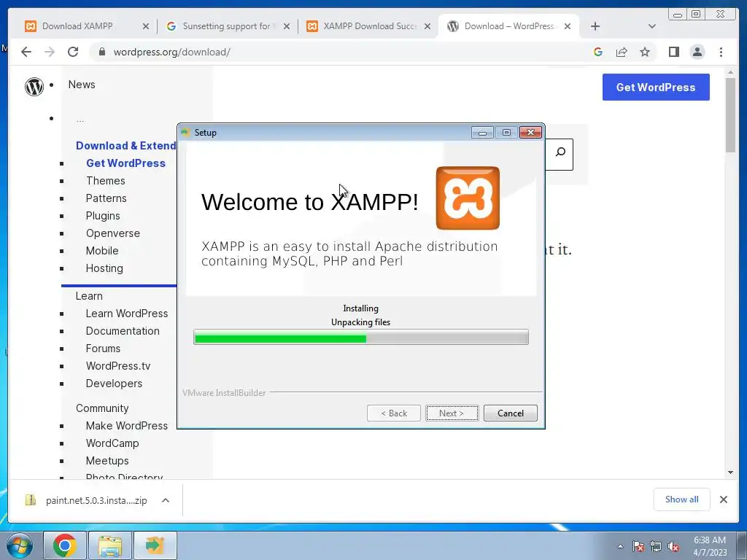
Task: Select the Download – WordPress tab
Action: (508, 26)
